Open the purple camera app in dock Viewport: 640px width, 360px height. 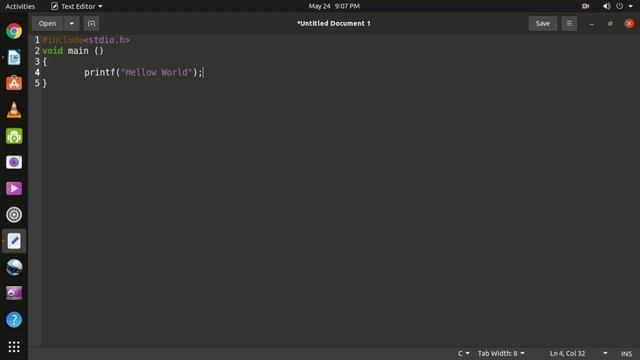tap(14, 162)
